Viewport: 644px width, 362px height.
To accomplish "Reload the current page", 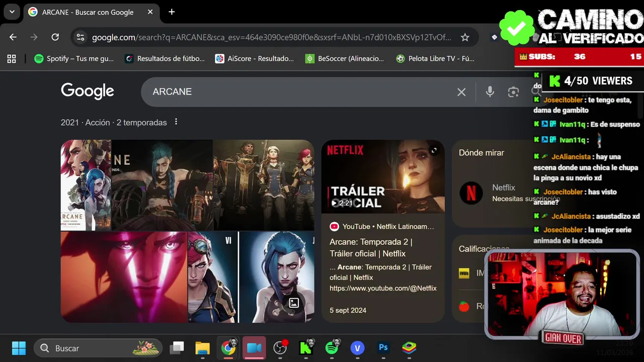I will (55, 37).
